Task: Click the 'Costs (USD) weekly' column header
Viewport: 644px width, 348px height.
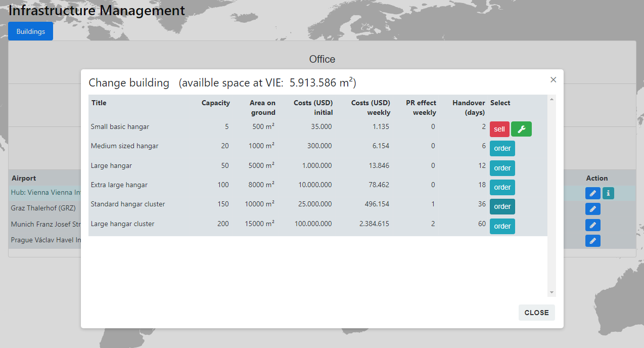Action: click(371, 108)
